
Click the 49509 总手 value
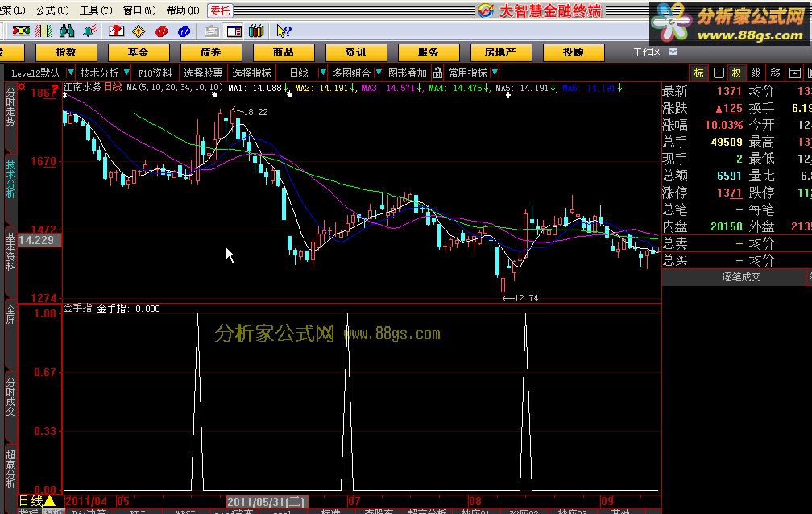coord(727,142)
